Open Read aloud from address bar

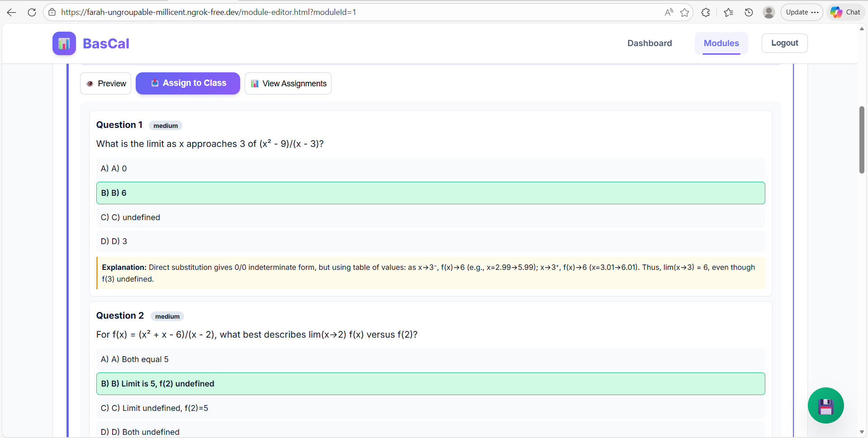pos(669,12)
